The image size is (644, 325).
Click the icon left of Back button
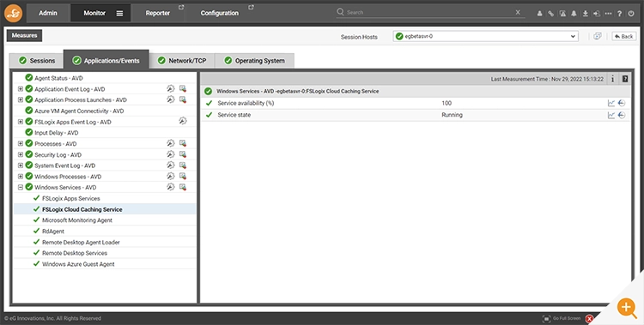pyautogui.click(x=598, y=36)
